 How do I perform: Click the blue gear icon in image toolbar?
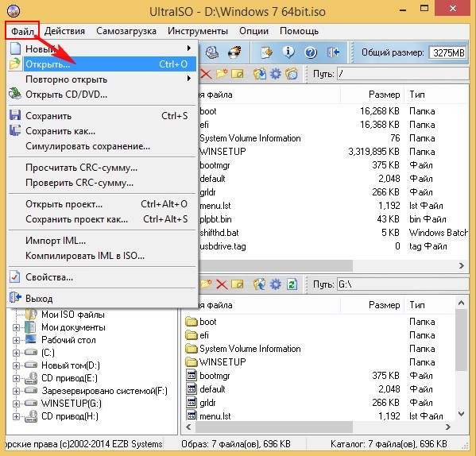(x=275, y=74)
